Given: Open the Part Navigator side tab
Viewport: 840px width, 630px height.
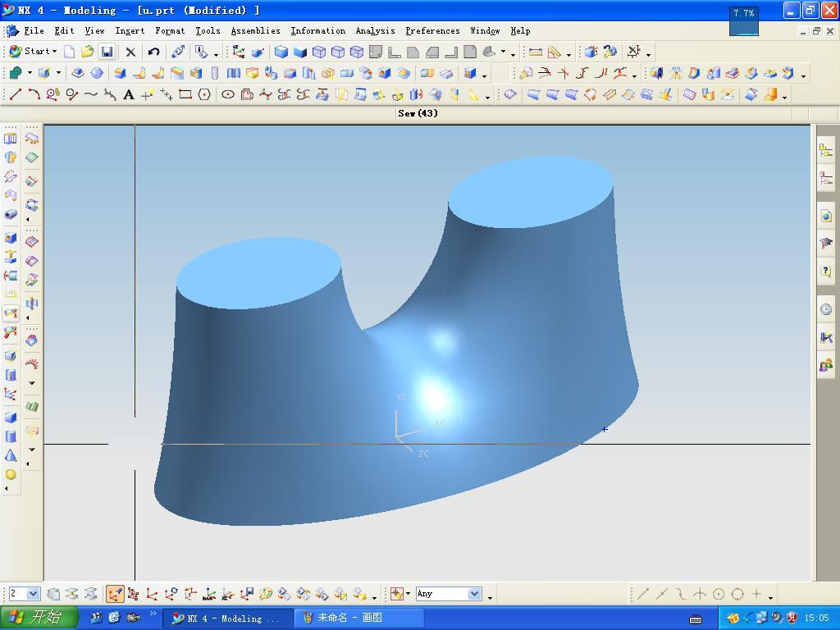Looking at the screenshot, I should (x=825, y=179).
